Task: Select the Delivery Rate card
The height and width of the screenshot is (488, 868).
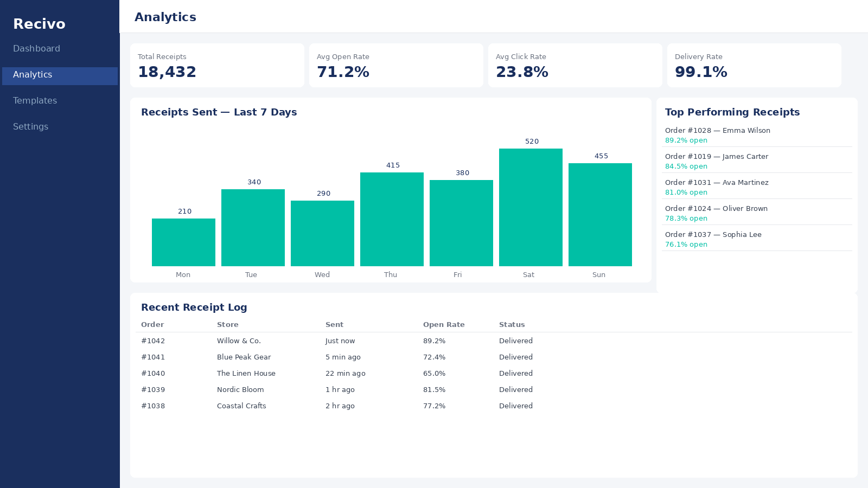Action: [x=754, y=65]
